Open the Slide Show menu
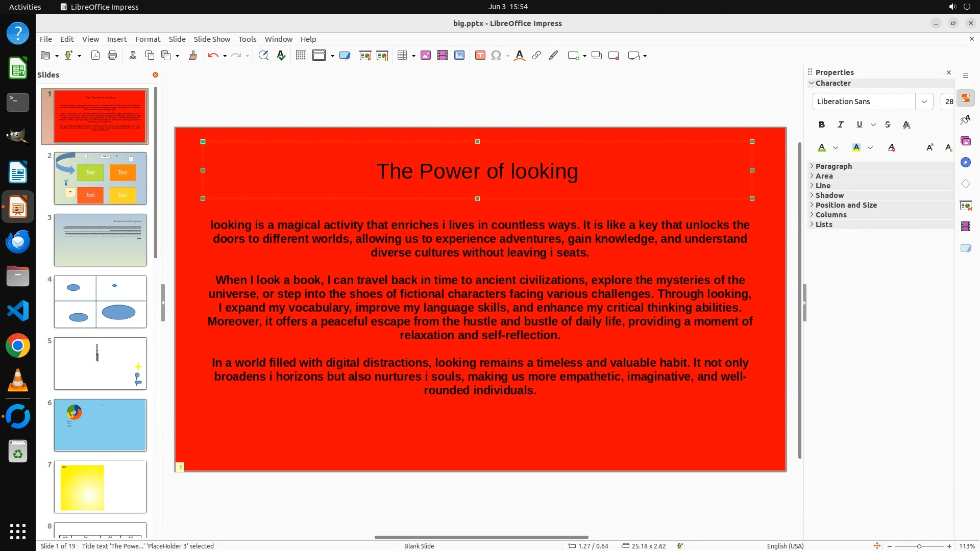 click(x=212, y=39)
